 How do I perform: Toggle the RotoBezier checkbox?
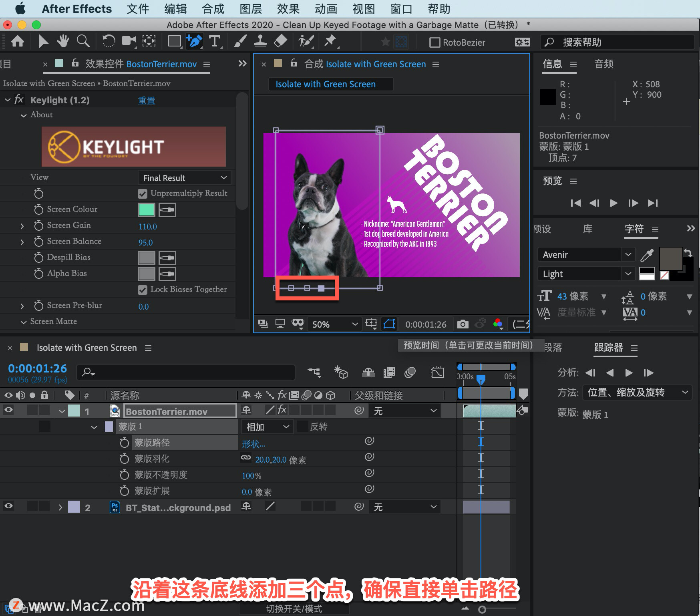(x=434, y=42)
